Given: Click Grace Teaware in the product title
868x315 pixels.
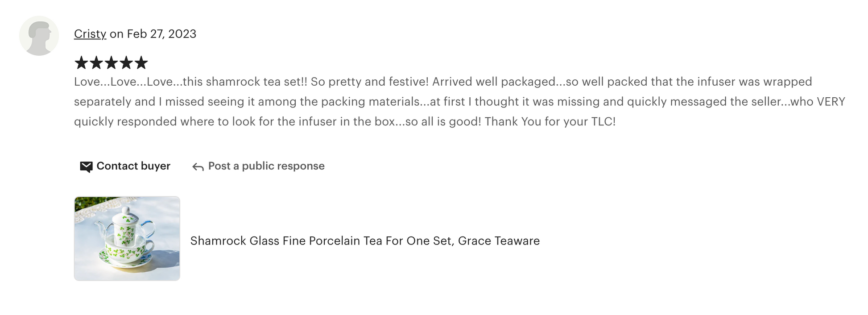Looking at the screenshot, I should (x=499, y=241).
